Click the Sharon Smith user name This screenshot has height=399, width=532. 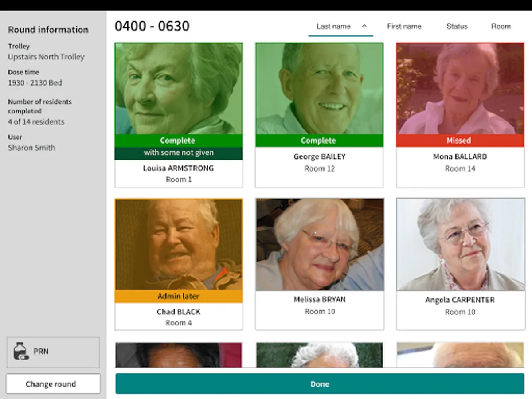click(x=31, y=148)
